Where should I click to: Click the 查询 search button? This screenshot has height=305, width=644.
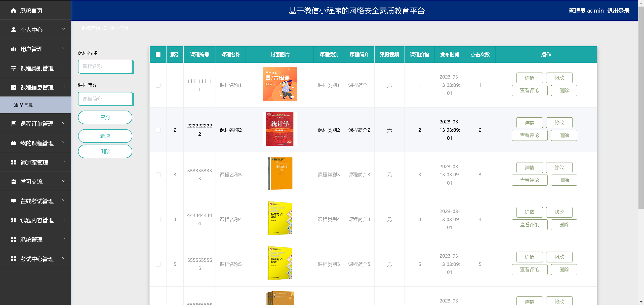tap(105, 117)
